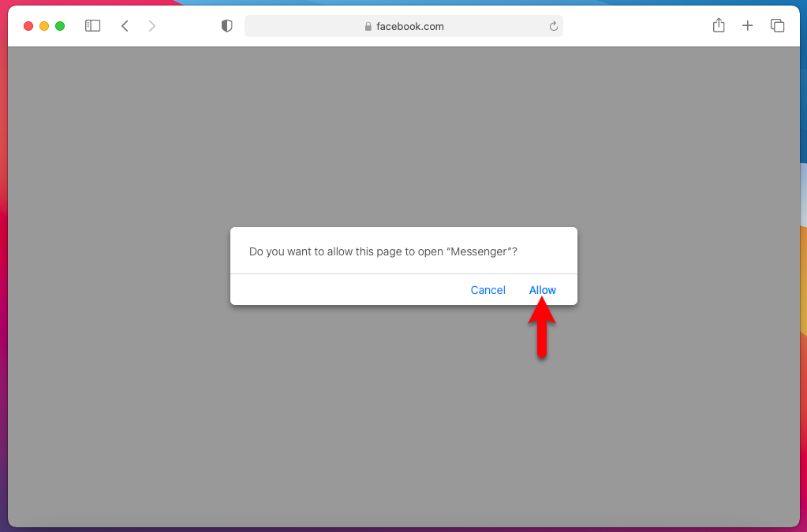The image size is (807, 532).
Task: Allow the page to open Messenger
Action: (x=543, y=290)
